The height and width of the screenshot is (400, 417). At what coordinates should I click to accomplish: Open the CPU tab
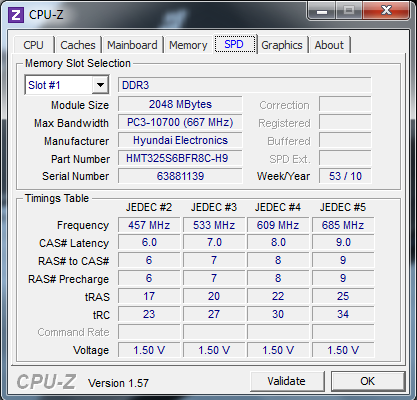34,45
